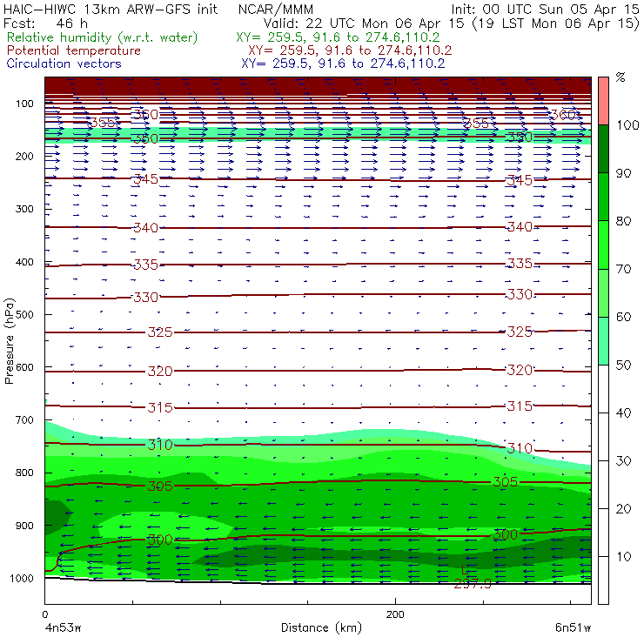Click the '200' distance axis tick label

tap(395, 614)
